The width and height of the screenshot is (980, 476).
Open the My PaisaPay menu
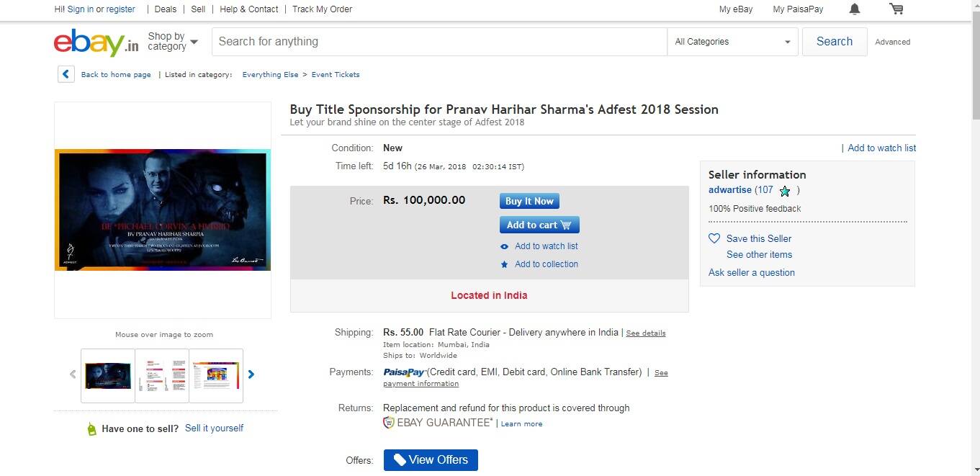point(798,9)
